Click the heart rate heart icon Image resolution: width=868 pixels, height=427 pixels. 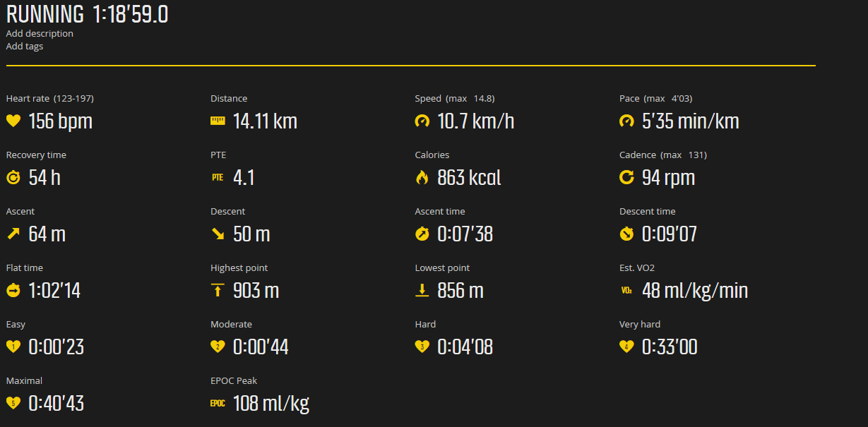pos(13,121)
